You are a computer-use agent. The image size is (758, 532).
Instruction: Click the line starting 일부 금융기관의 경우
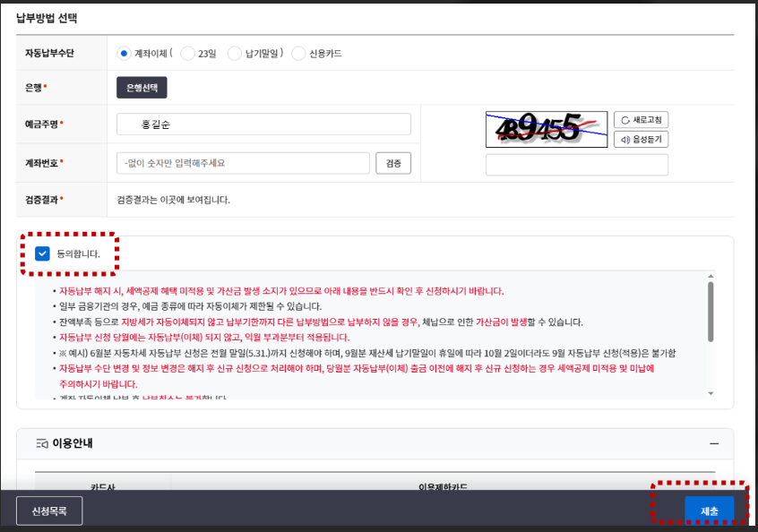tap(191, 306)
